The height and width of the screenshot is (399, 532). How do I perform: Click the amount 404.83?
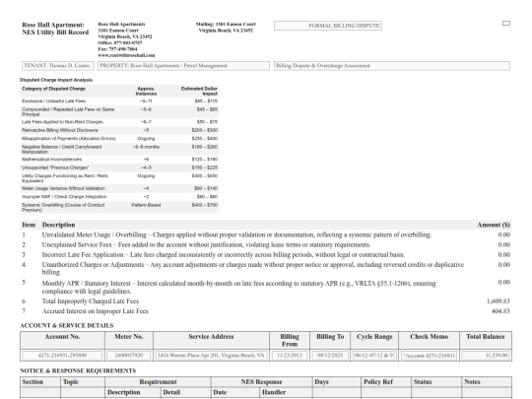point(500,310)
